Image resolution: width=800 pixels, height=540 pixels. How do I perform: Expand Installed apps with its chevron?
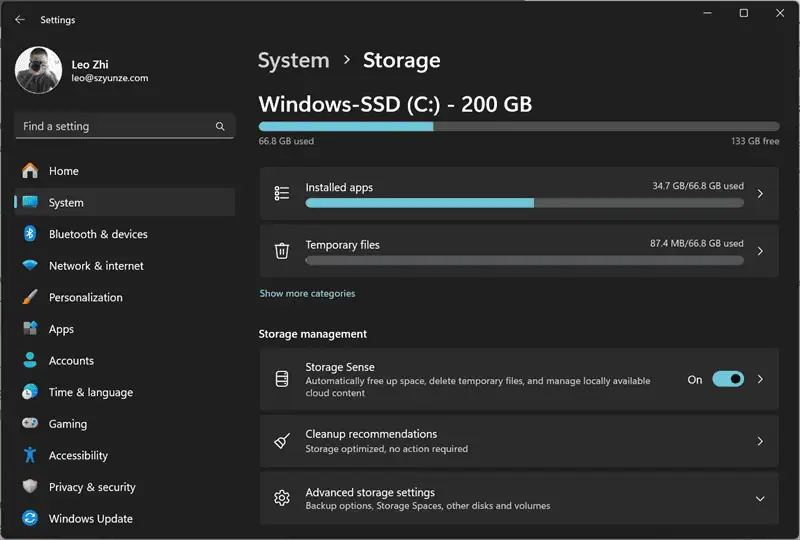(x=760, y=193)
